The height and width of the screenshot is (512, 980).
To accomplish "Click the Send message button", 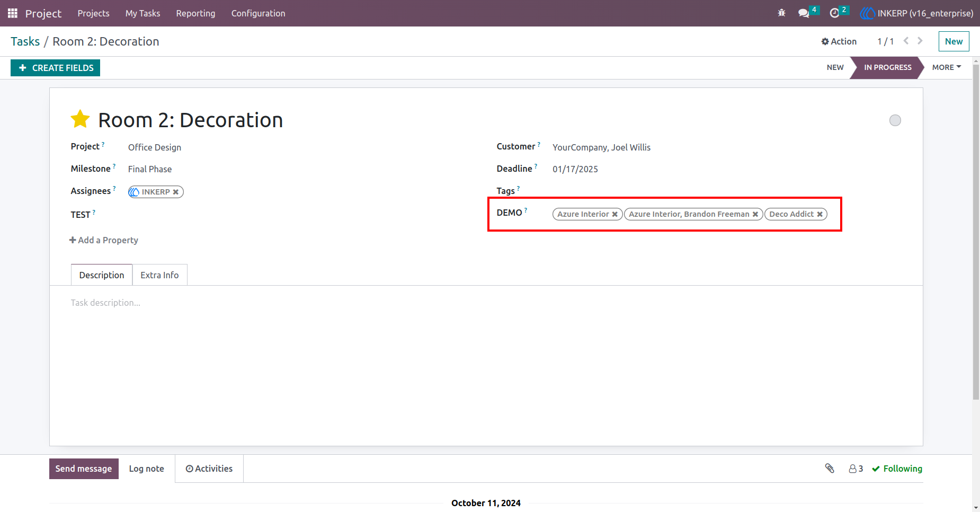I will tap(84, 469).
